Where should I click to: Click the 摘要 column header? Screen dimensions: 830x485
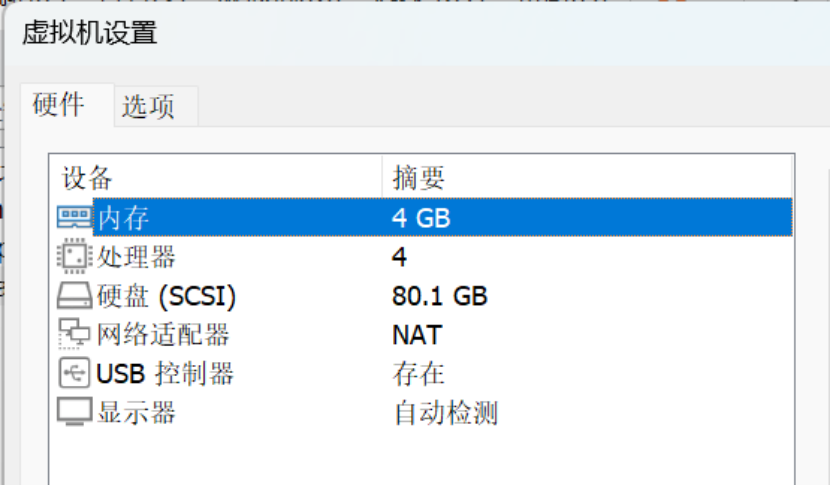418,178
